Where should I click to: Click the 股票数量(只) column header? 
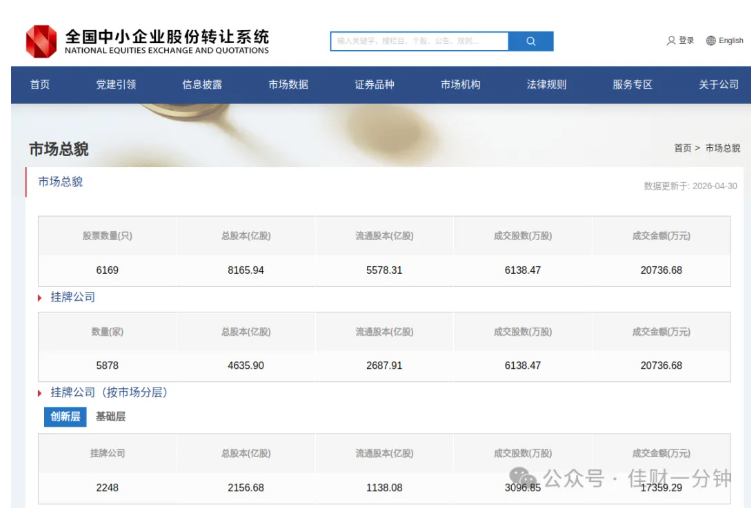(107, 236)
